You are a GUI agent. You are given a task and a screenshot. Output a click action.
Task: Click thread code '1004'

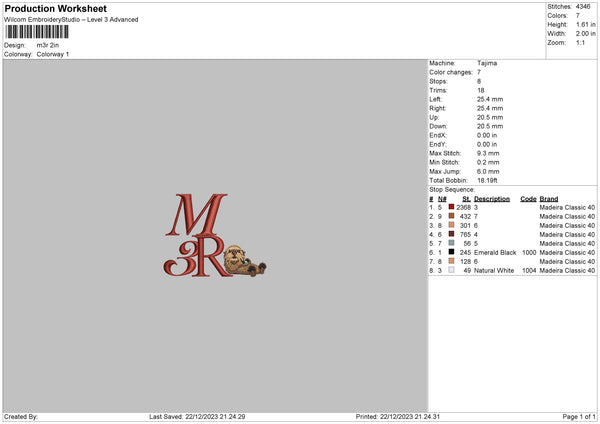[529, 271]
